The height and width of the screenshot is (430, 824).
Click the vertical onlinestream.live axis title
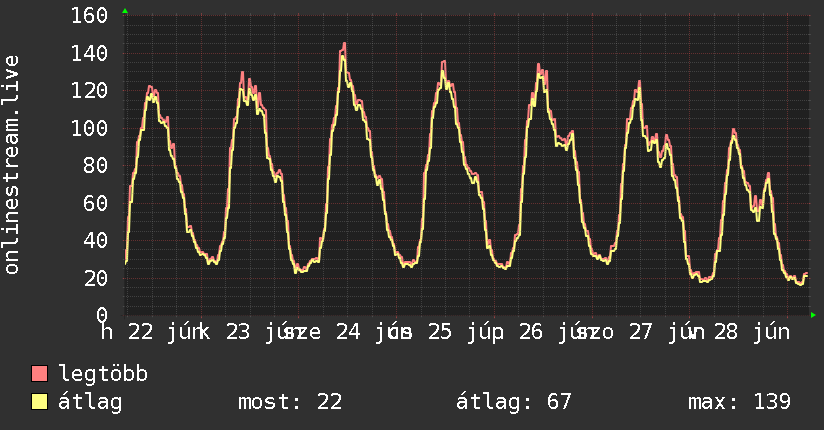pyautogui.click(x=11, y=165)
